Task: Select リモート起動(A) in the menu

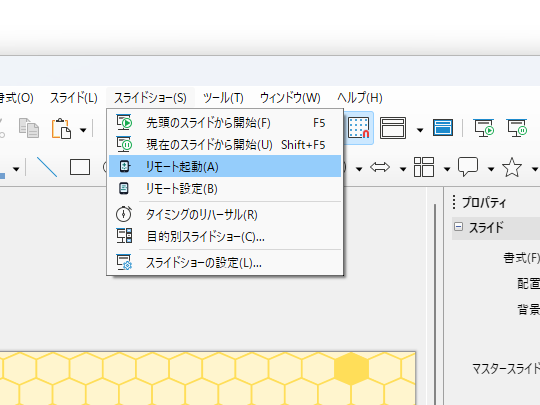Action: (x=225, y=166)
